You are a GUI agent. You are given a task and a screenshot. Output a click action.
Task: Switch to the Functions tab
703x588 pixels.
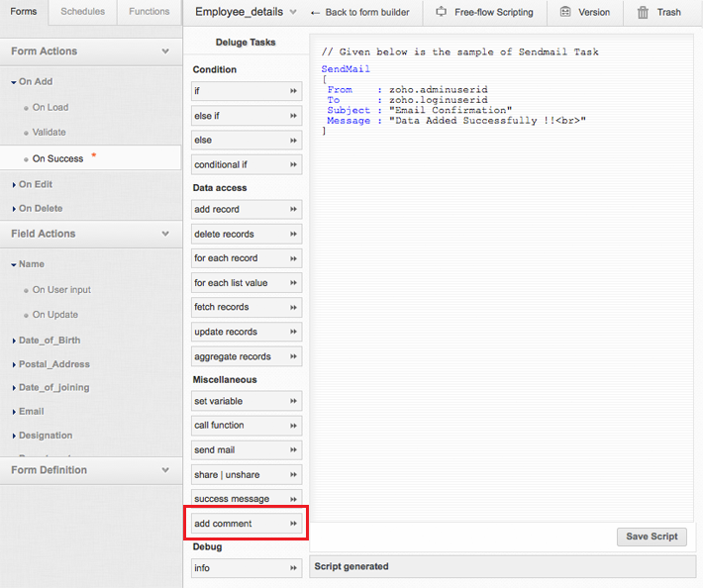tap(149, 12)
